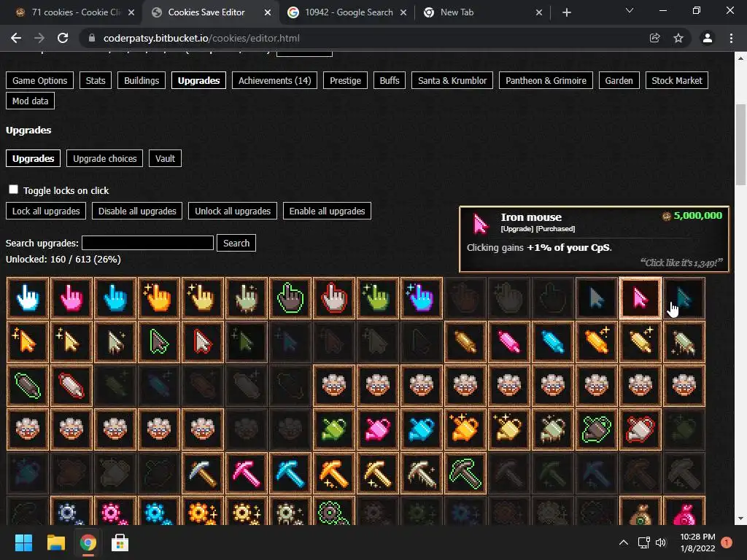Select the red-outlined mouse arrow upgrade
The width and height of the screenshot is (747, 560).
click(203, 342)
